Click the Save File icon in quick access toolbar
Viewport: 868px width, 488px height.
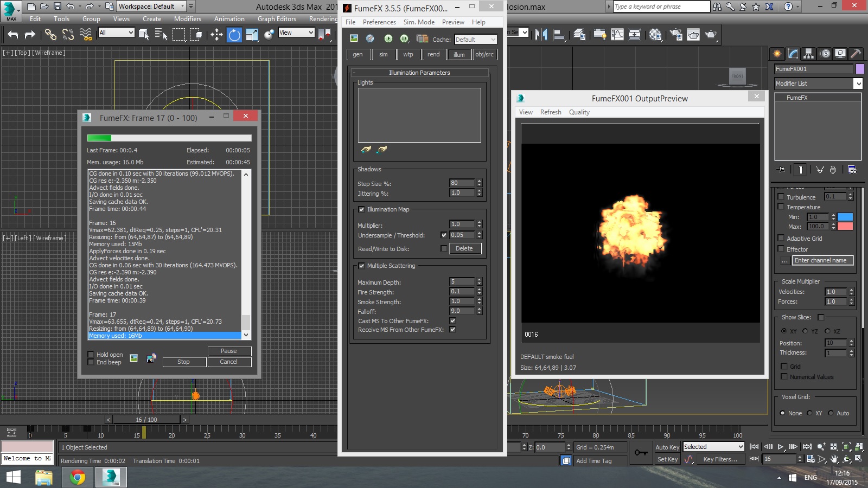(x=57, y=7)
